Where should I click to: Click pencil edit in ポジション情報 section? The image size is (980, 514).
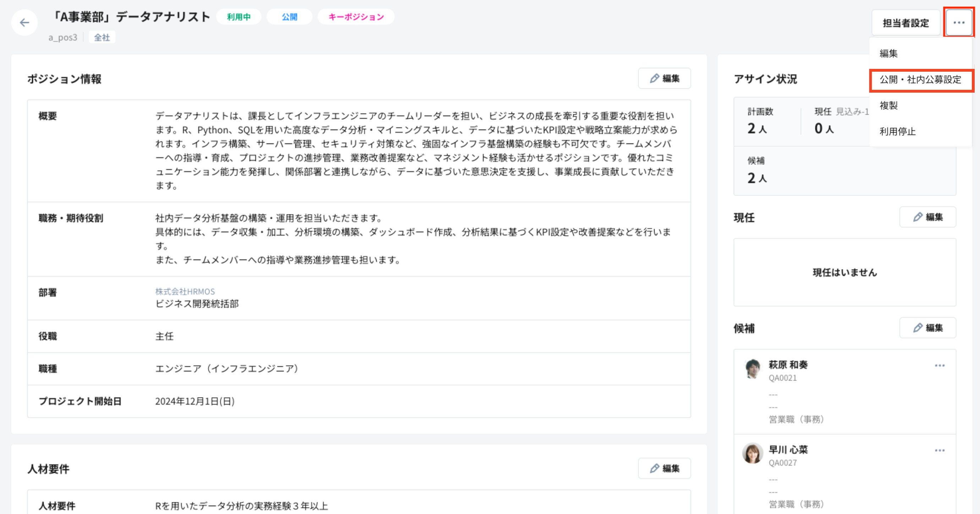pyautogui.click(x=664, y=78)
